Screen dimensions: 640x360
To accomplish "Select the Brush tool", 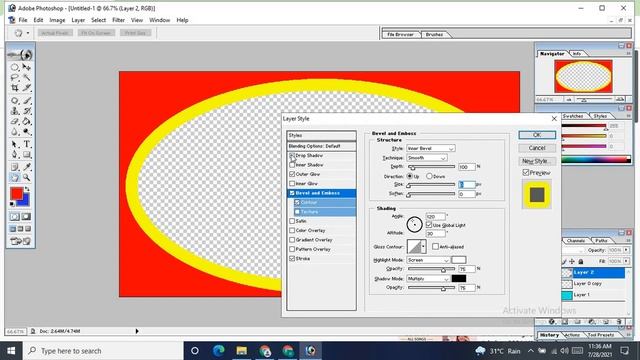I will [x=27, y=100].
